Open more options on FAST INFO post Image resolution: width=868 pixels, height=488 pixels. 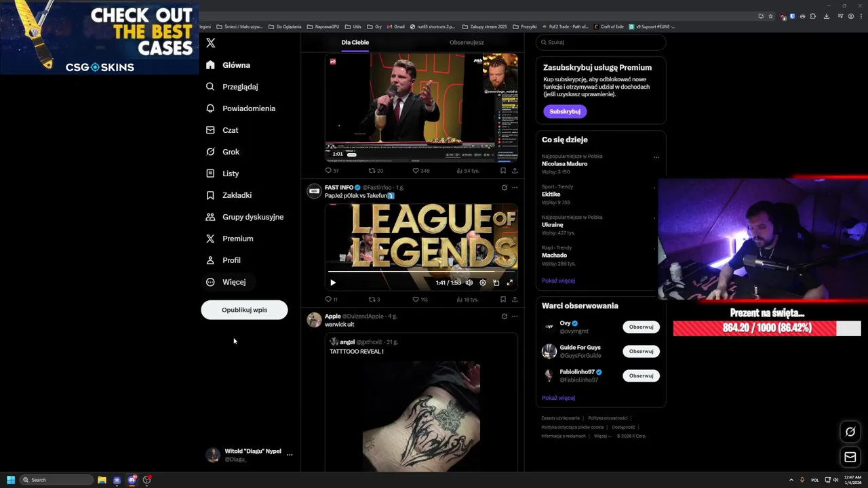(x=515, y=188)
